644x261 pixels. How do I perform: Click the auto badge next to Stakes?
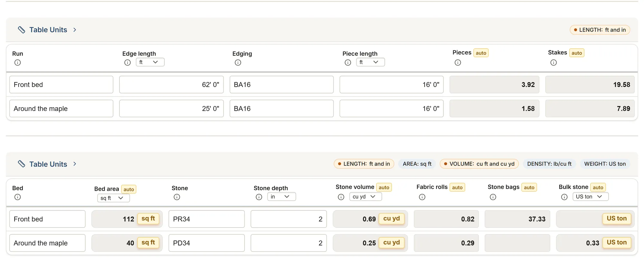point(577,53)
